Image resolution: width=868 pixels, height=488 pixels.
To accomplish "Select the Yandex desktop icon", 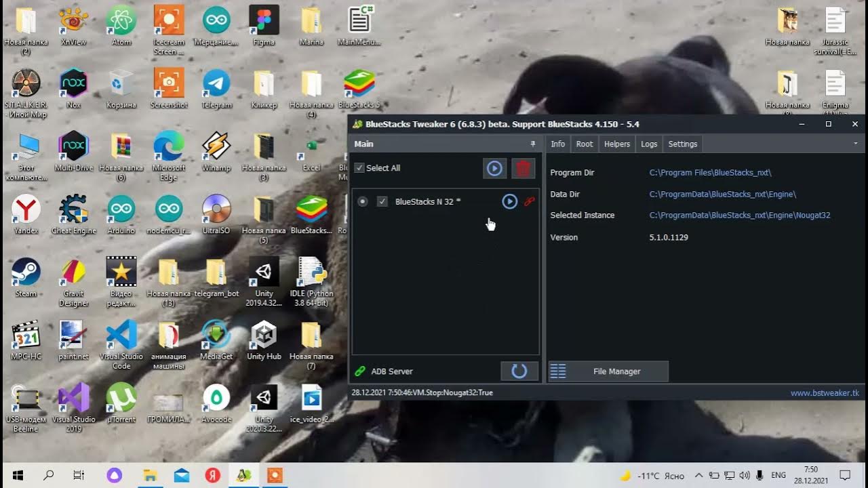I will click(x=26, y=215).
